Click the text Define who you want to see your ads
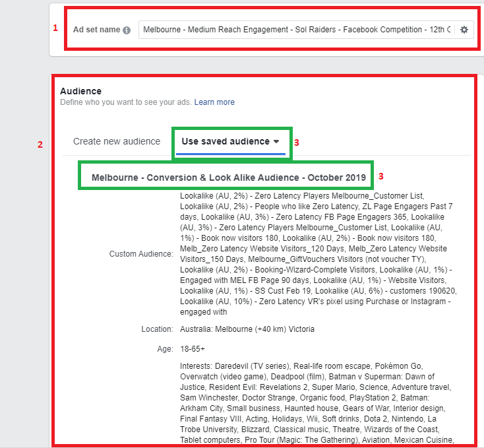 pyautogui.click(x=126, y=102)
